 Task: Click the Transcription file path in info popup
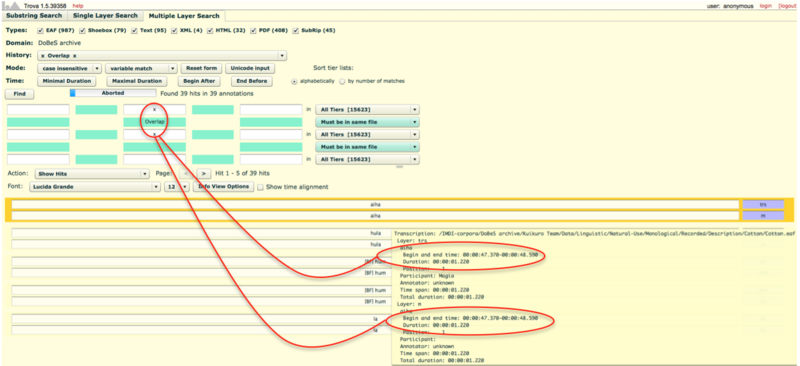click(594, 233)
